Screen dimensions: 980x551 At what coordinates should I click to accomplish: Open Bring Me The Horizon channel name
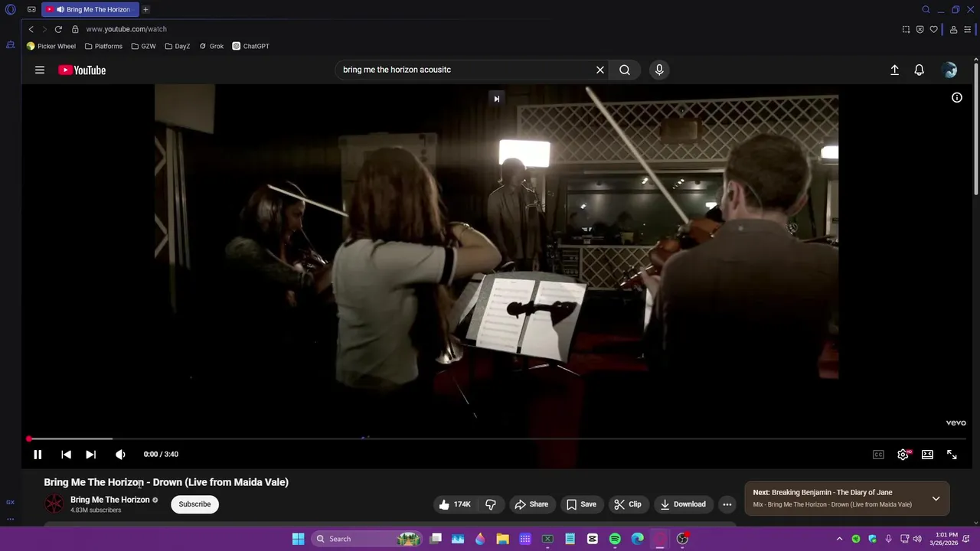110,500
